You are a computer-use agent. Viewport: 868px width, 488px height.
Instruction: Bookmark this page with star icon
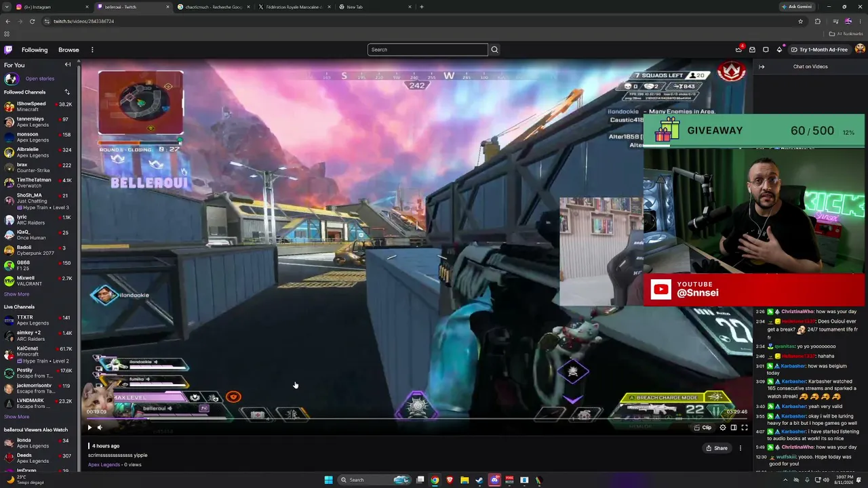pyautogui.click(x=800, y=21)
